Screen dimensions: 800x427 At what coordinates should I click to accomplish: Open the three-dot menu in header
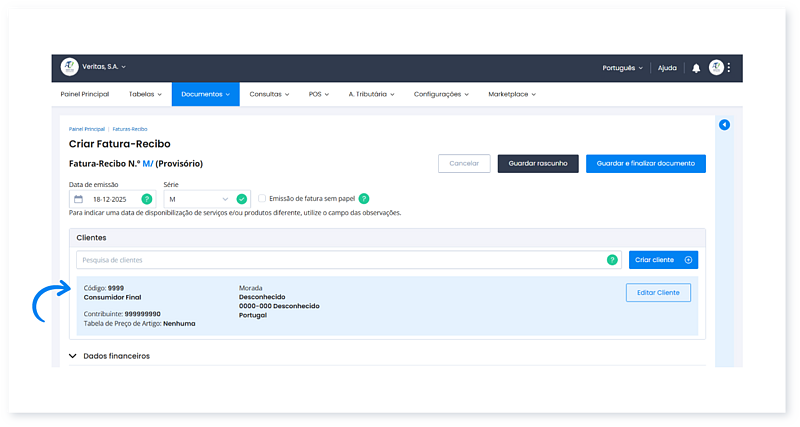tap(729, 68)
